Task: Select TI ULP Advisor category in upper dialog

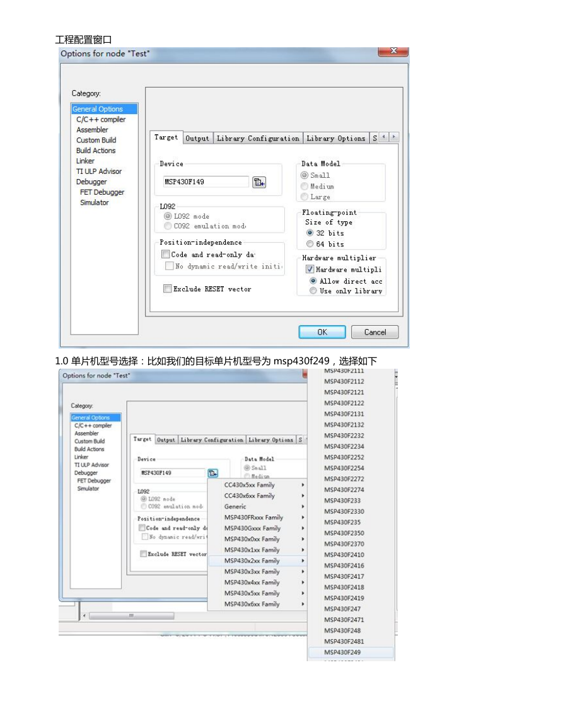Action: click(x=98, y=171)
